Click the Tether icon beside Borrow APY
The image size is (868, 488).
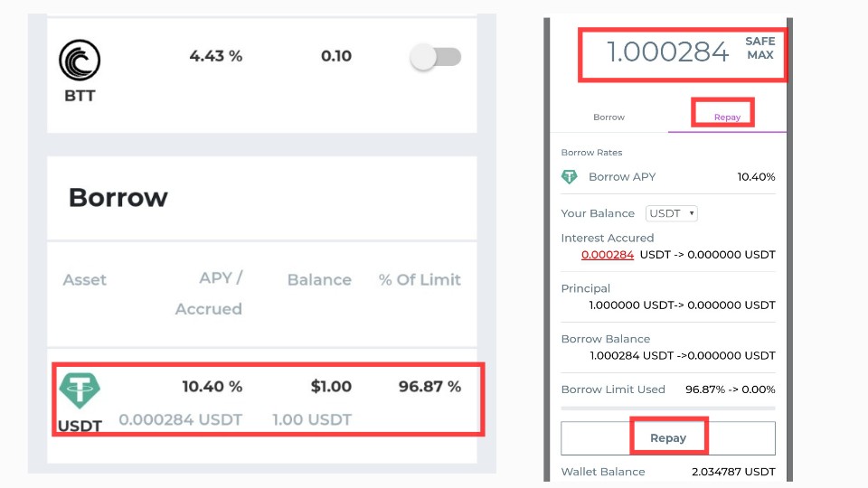(x=569, y=177)
